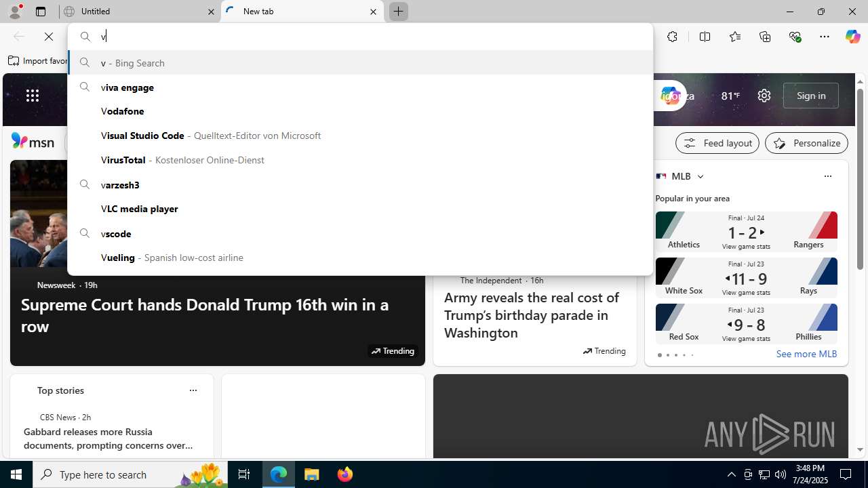The height and width of the screenshot is (488, 868).
Task: Switch to the Untitled tab
Action: (140, 12)
